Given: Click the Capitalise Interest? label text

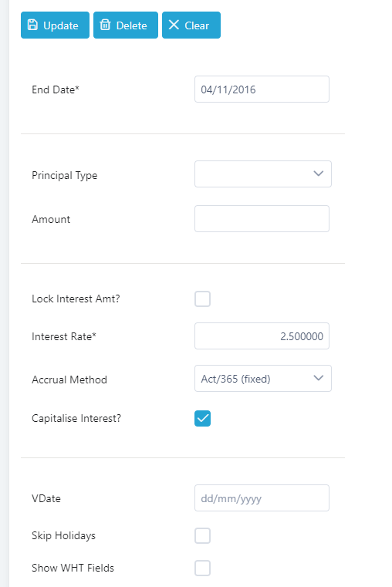Looking at the screenshot, I should click(76, 418).
